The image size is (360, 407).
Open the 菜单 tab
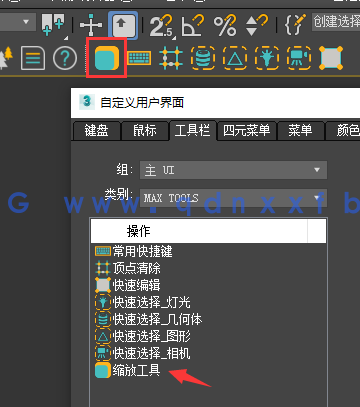pos(300,130)
